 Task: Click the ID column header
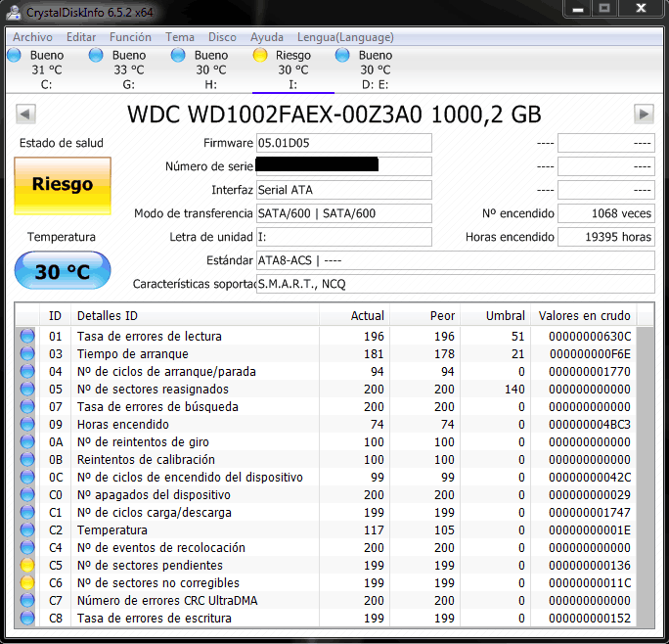coord(55,315)
